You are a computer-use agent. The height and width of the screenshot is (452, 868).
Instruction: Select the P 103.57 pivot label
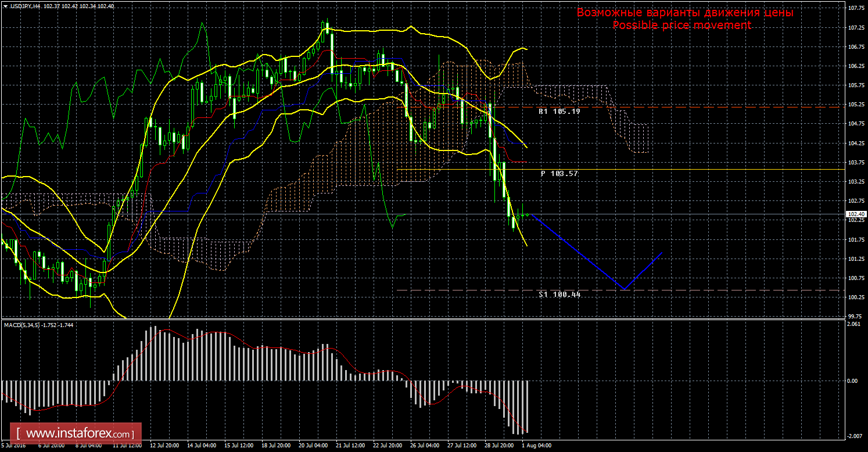(559, 174)
